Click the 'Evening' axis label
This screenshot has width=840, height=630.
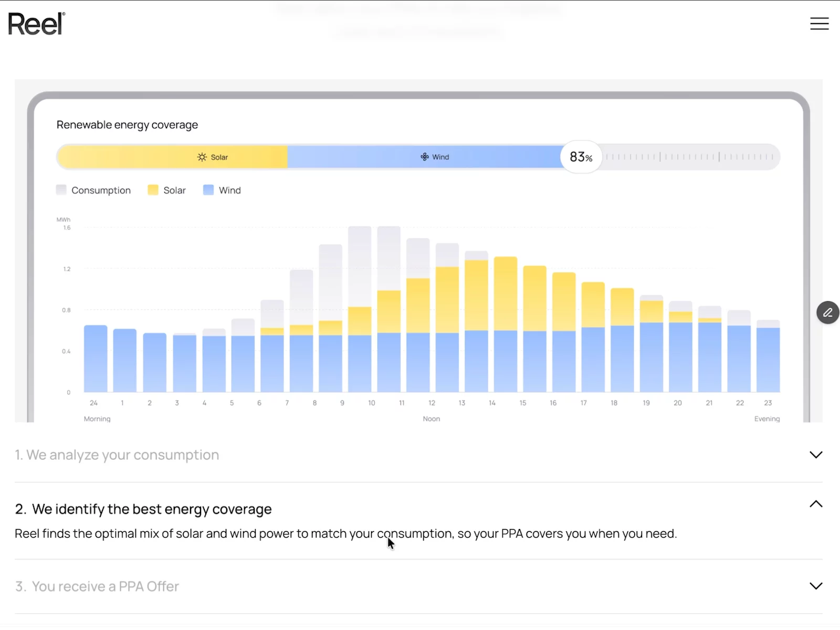(767, 419)
